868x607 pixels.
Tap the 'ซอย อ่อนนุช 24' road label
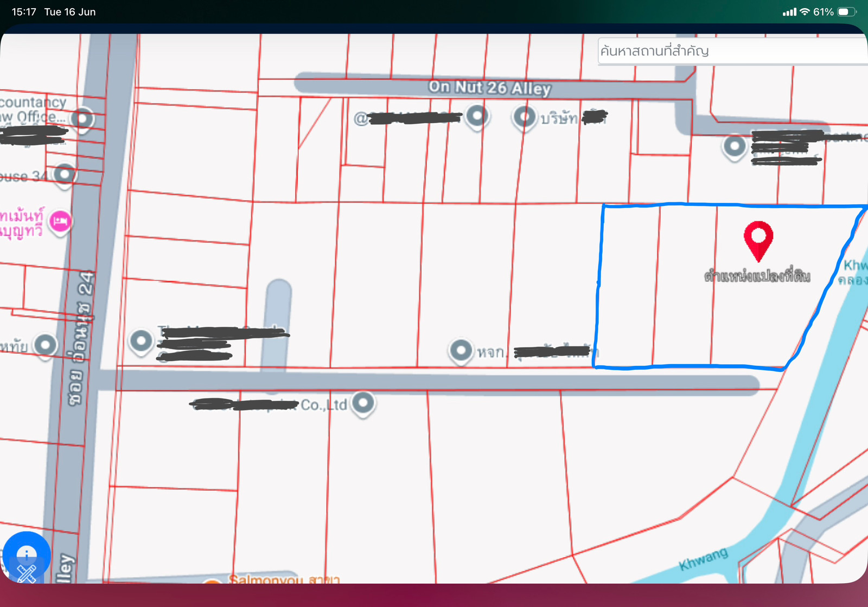click(81, 338)
